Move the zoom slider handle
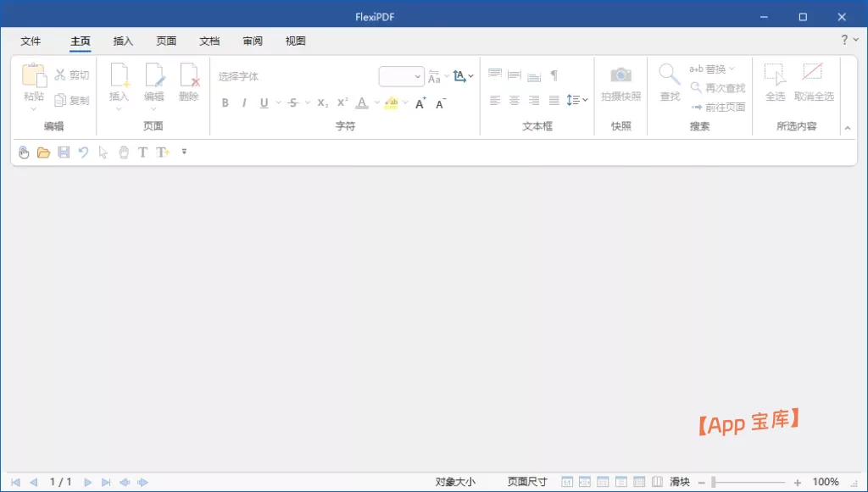Image resolution: width=868 pixels, height=492 pixels. 714,482
